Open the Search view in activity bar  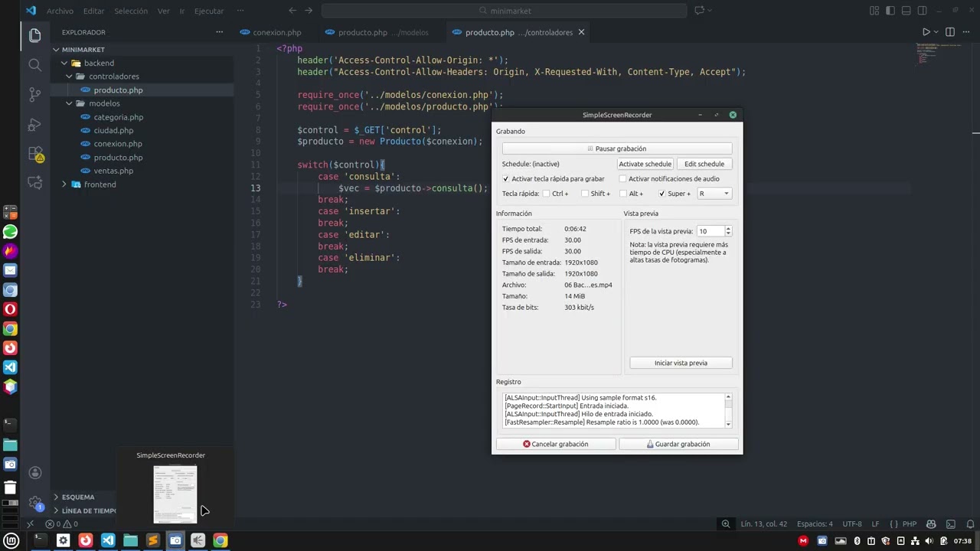[34, 65]
